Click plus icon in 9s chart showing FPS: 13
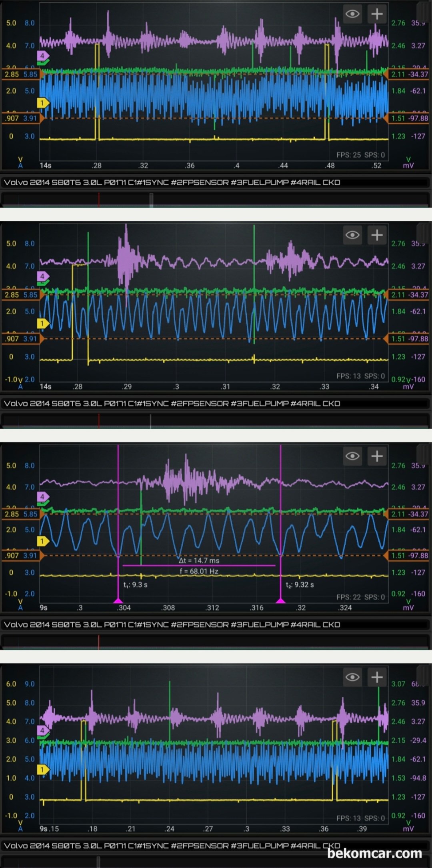Viewport: 432px width, 868px height. pyautogui.click(x=377, y=677)
